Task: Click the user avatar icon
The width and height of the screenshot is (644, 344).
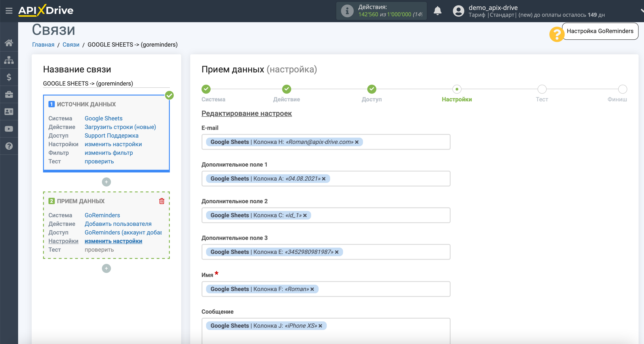Action: pos(458,11)
